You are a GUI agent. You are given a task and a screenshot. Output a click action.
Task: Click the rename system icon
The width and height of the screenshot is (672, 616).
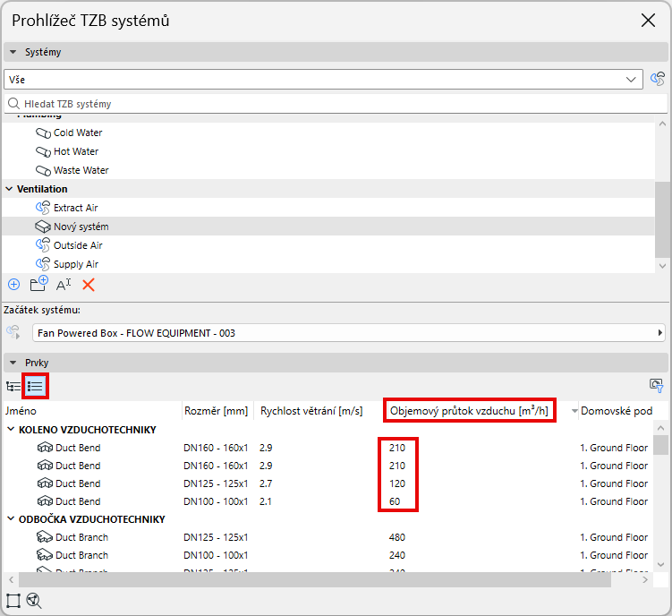click(x=64, y=285)
